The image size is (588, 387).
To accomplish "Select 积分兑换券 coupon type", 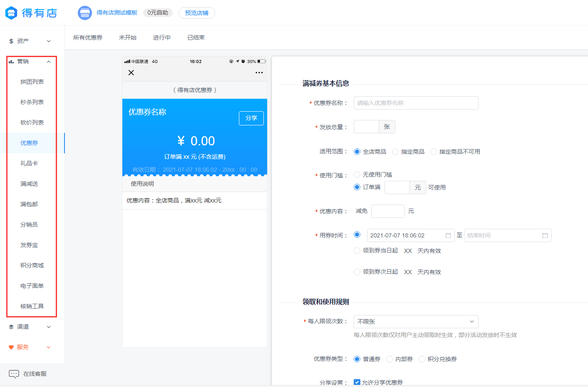I will point(422,359).
